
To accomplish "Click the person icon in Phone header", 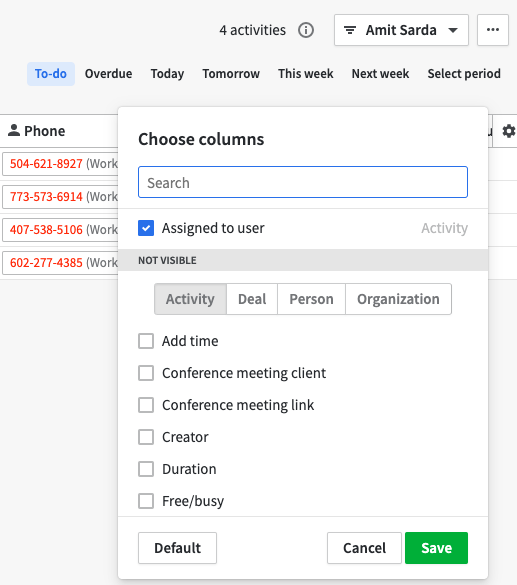I will (14, 130).
